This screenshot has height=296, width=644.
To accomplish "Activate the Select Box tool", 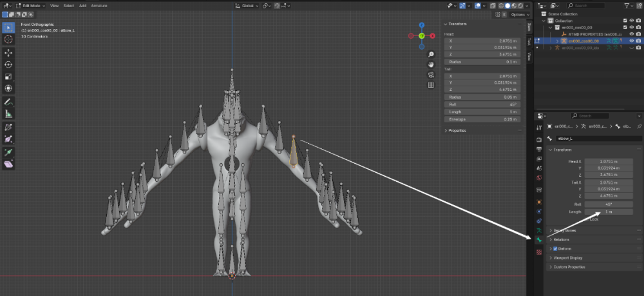I will [8, 28].
